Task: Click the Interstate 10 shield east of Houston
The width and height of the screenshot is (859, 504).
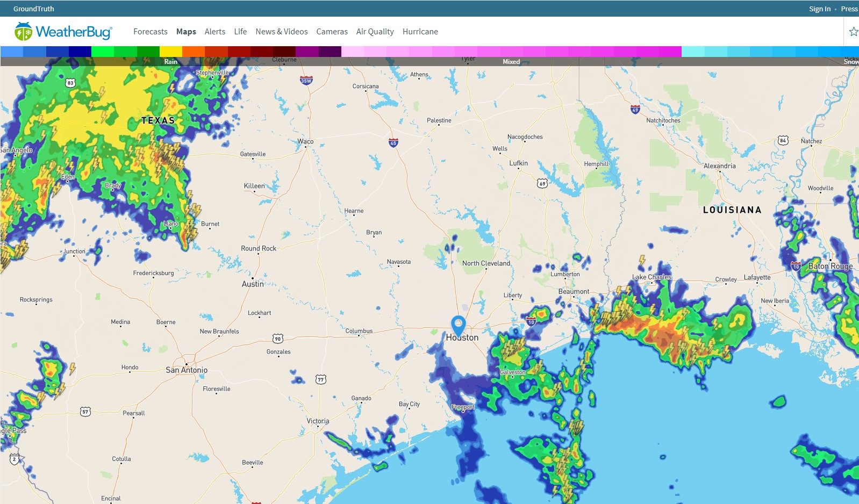Action: (x=531, y=322)
